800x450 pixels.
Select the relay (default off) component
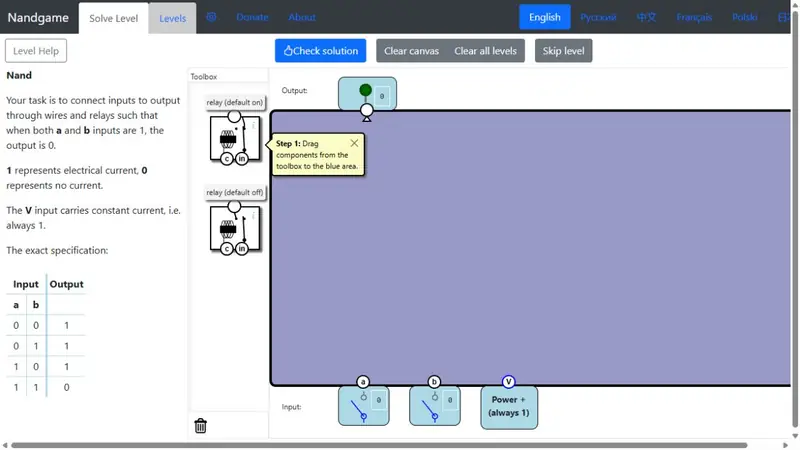(235, 229)
